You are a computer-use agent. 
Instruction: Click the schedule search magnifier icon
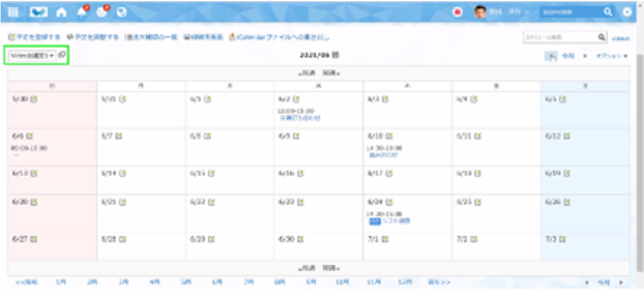602,37
